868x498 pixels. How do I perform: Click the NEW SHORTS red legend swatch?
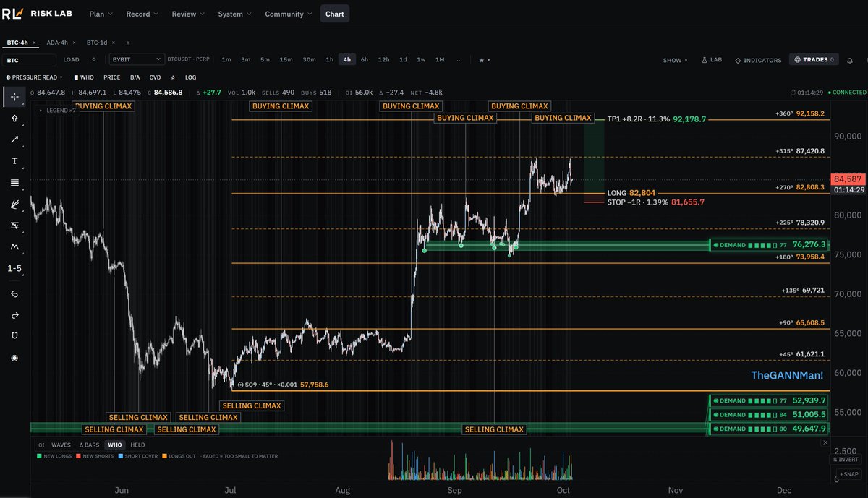click(x=79, y=456)
